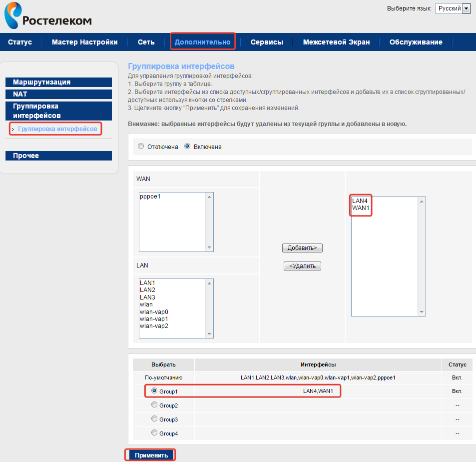Select the Включена radio button
476x462 pixels.
click(188, 146)
